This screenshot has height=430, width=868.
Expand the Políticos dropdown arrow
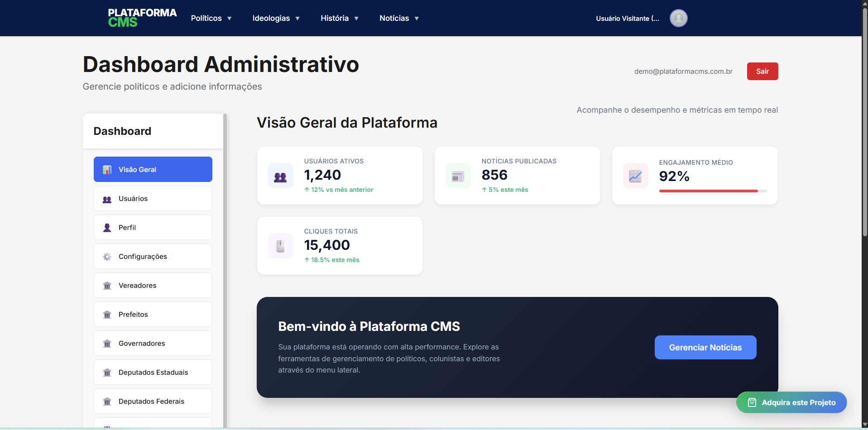click(230, 19)
